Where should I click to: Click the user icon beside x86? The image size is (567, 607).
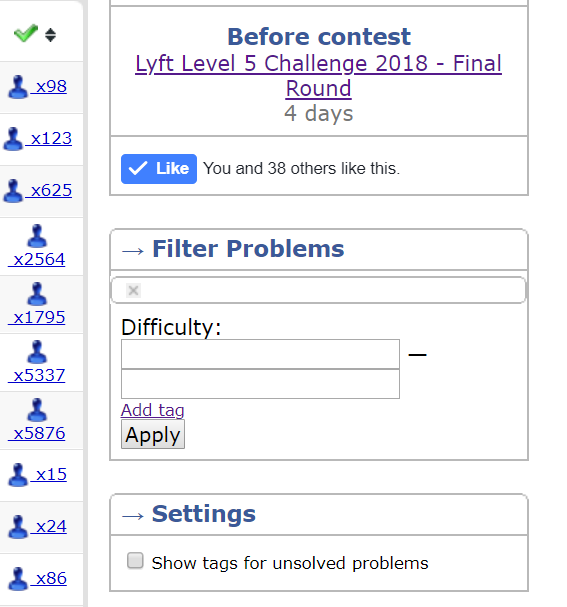(18, 579)
